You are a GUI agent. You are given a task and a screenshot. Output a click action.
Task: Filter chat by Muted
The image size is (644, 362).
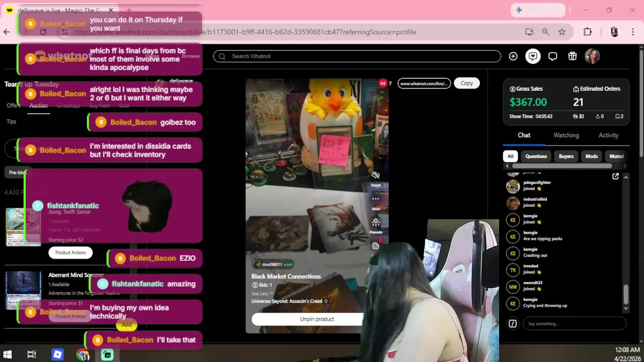pyautogui.click(x=616, y=156)
